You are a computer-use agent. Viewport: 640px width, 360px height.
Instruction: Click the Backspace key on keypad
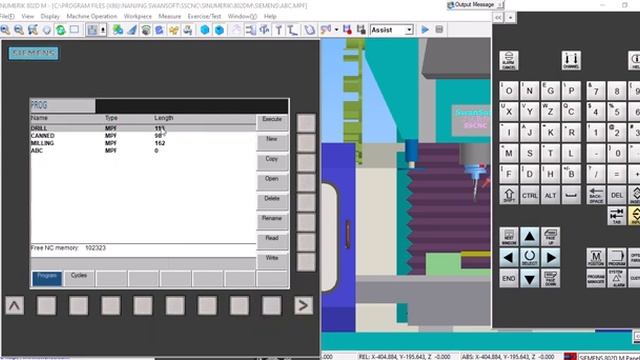tap(596, 195)
